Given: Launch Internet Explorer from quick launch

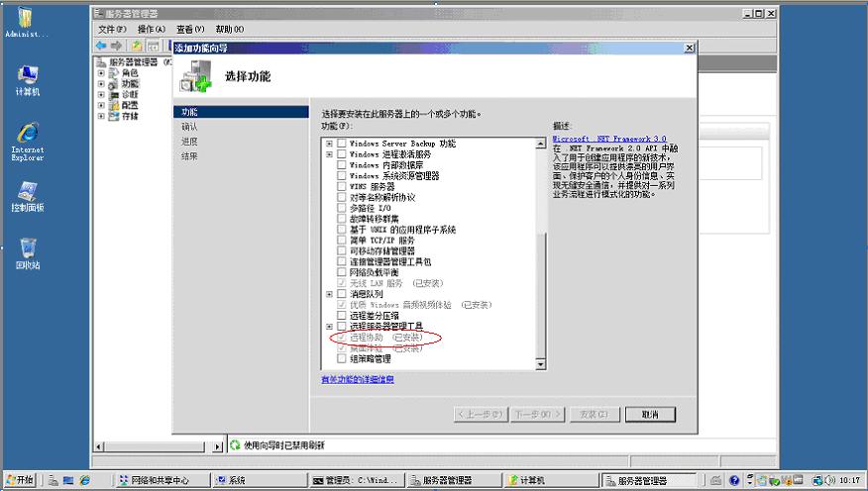Looking at the screenshot, I should 84,480.
